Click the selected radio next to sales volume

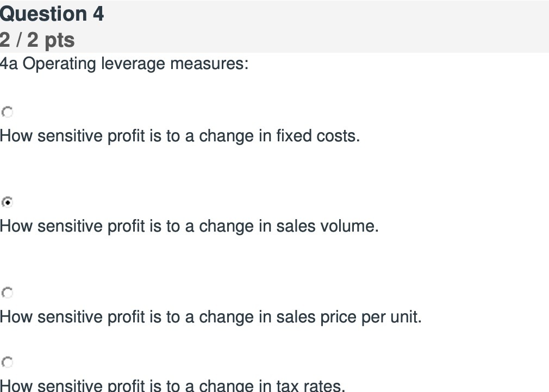[7, 203]
